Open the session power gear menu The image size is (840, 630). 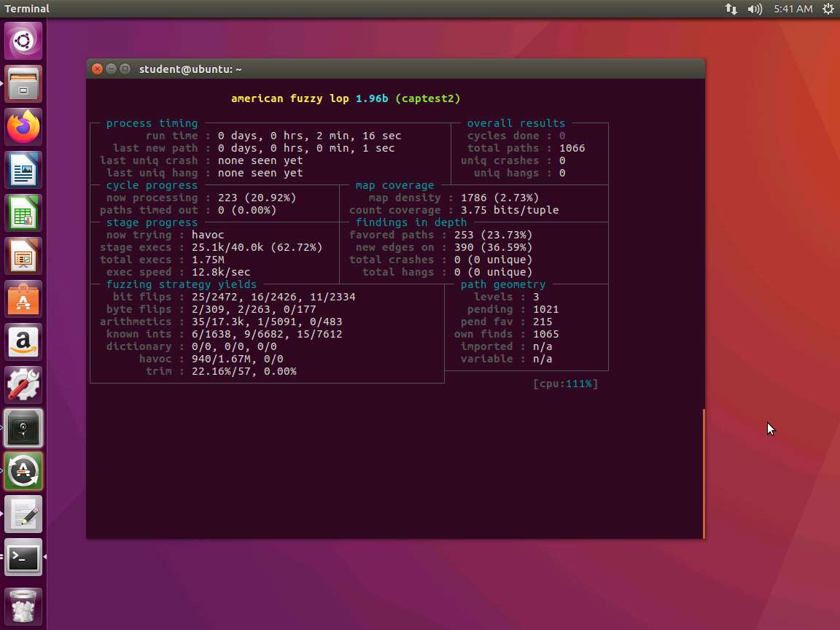pos(828,9)
